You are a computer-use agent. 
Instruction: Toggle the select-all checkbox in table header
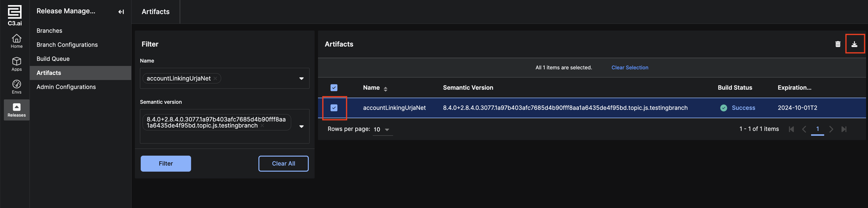(333, 88)
